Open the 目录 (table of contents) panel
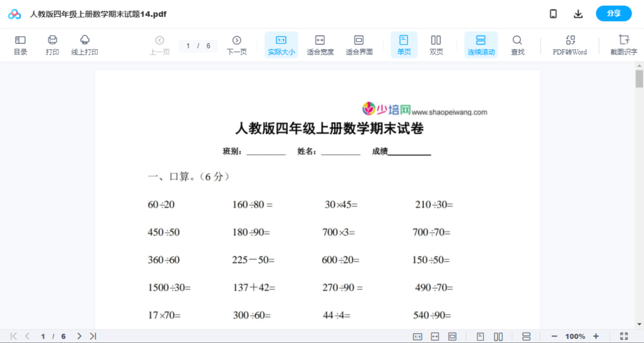The image size is (644, 343). click(20, 45)
